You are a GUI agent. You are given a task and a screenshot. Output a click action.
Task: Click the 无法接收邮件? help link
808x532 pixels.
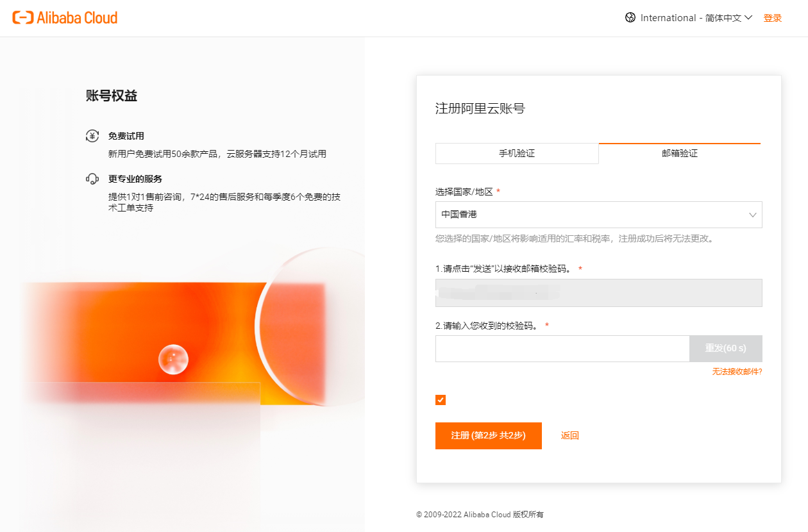click(x=737, y=372)
